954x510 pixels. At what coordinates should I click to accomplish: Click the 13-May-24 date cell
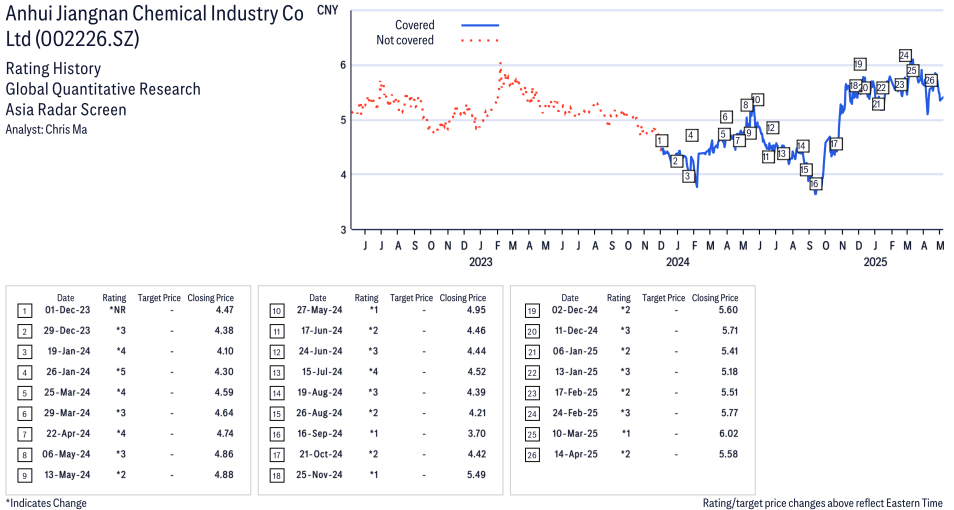[x=68, y=475]
